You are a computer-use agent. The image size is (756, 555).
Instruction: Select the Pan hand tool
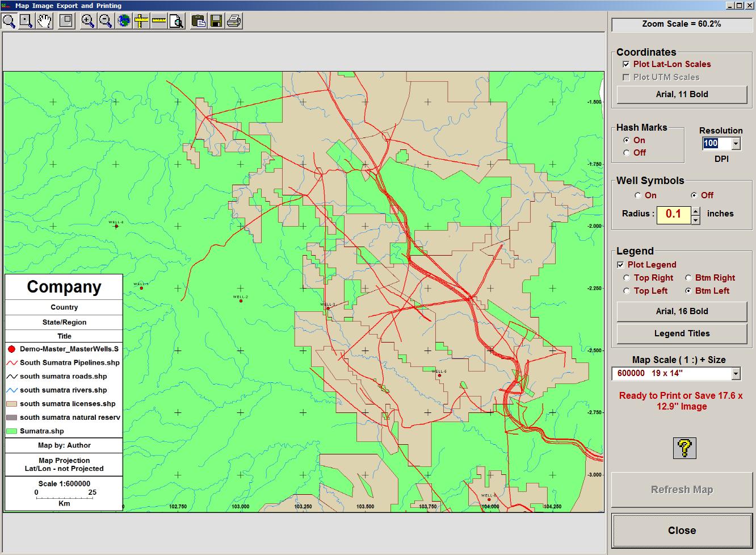click(43, 22)
